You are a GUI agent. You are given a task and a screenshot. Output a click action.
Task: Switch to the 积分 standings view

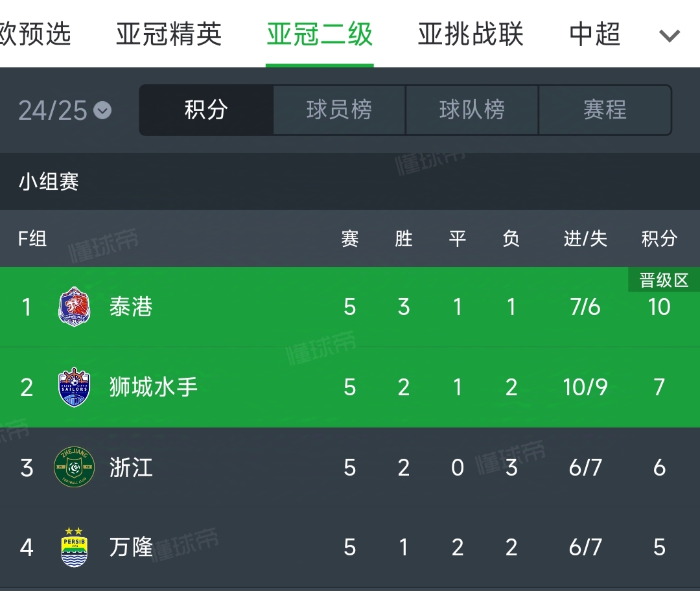point(206,110)
